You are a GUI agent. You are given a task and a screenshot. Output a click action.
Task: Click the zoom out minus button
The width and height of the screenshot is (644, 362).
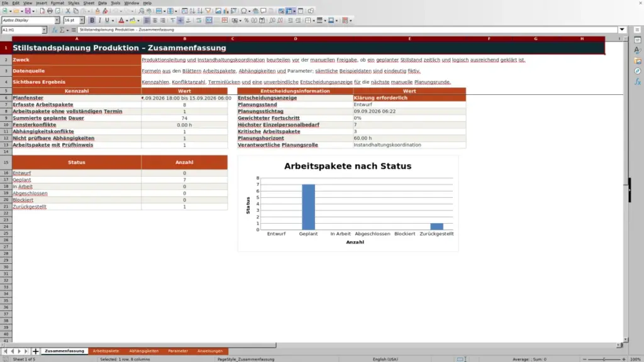[584, 359]
